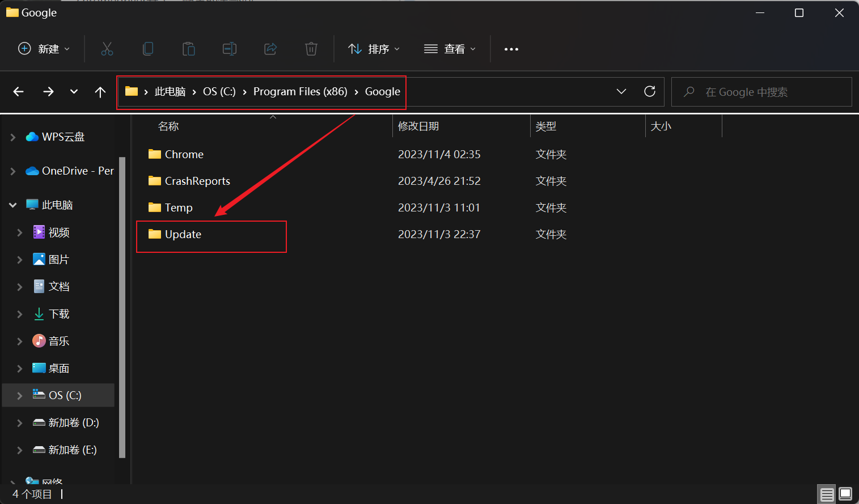Sort by the 修改日期 column header

click(x=462, y=126)
